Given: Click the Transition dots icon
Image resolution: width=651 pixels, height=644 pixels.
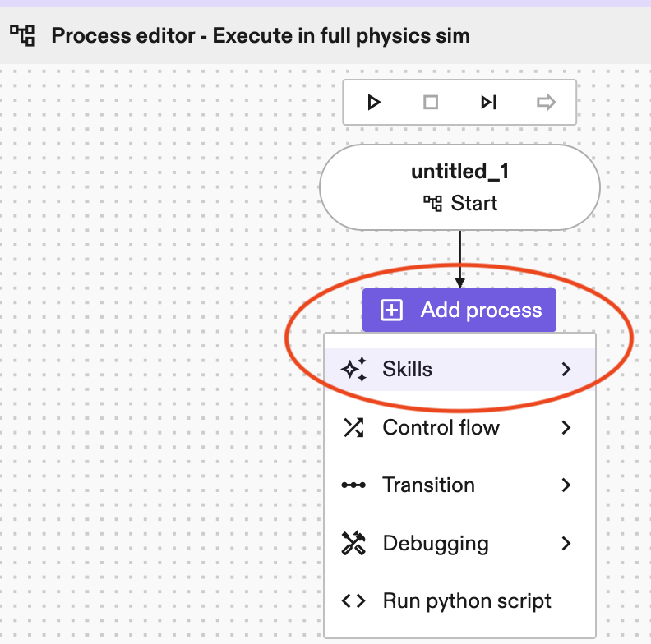Looking at the screenshot, I should [353, 485].
